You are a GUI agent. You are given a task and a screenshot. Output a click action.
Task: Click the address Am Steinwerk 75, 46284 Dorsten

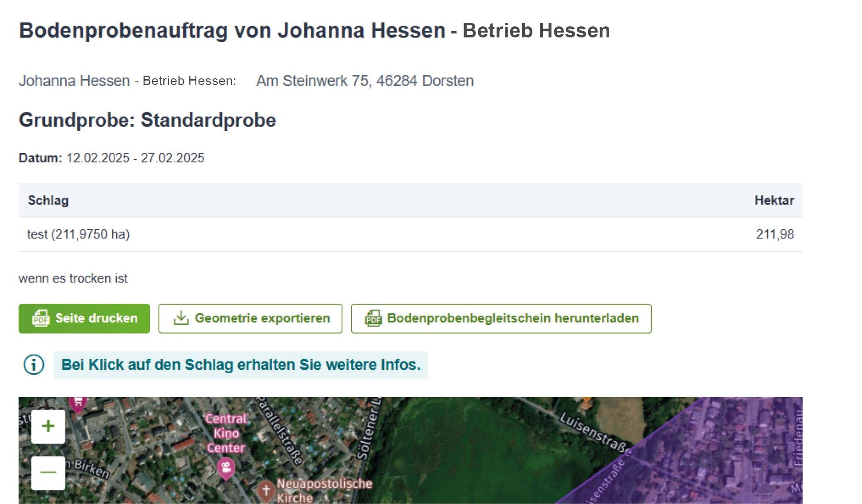[365, 81]
